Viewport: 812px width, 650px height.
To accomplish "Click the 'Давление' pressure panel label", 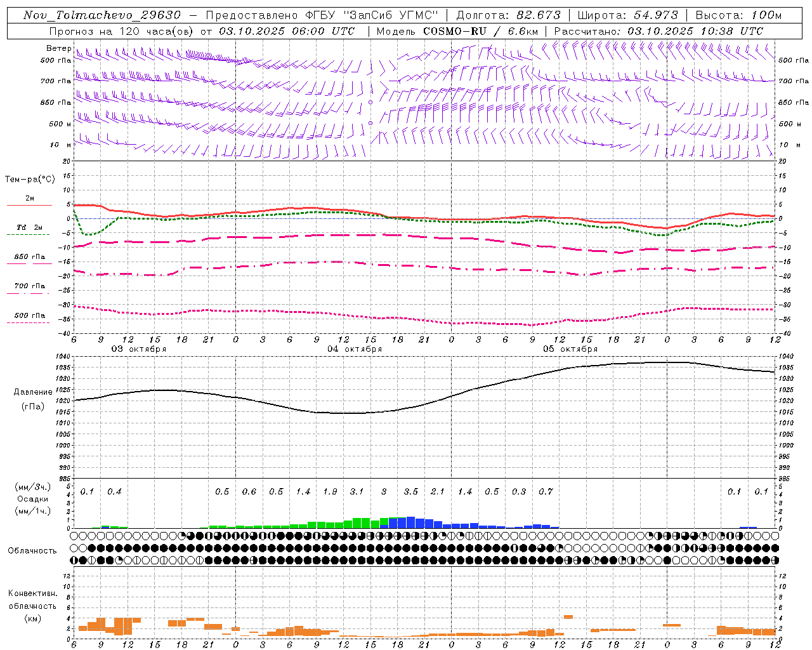I will 33,392.
